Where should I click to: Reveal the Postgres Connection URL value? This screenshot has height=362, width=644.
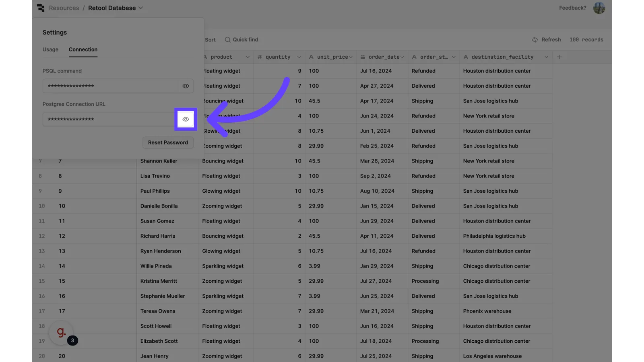(186, 119)
